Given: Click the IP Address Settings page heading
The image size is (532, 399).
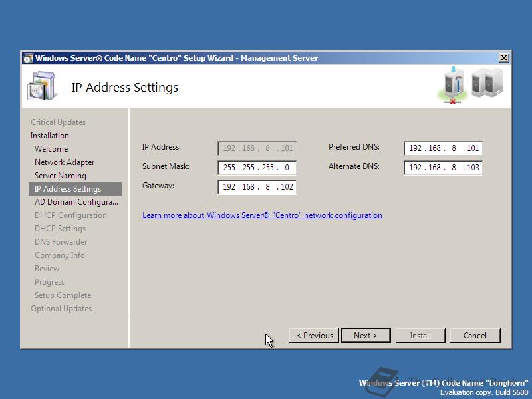Looking at the screenshot, I should [124, 88].
